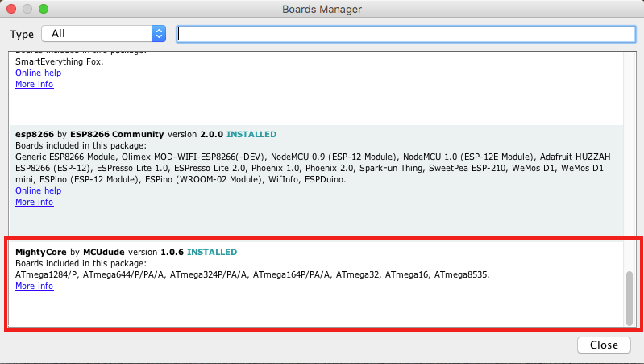Open esp8266 package More info link

pos(35,202)
